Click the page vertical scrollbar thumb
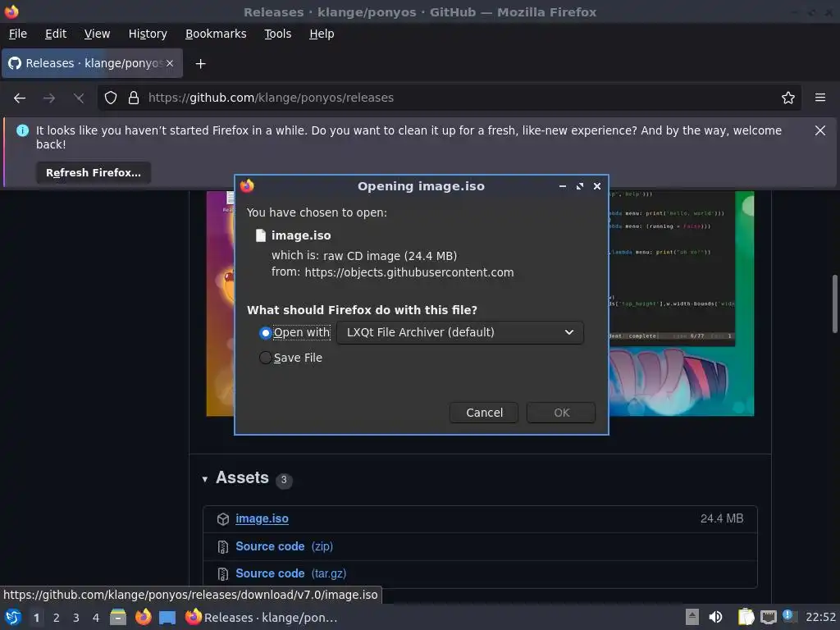Screen dimensions: 840x630 (x=834, y=304)
